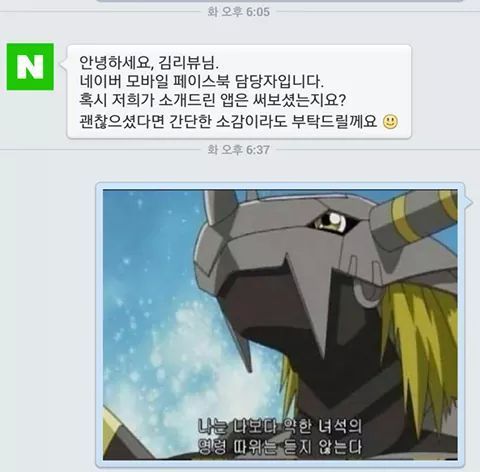Tap the incoming bubble tail near Naver avatar
Image resolution: width=480 pixels, height=472 pixels.
pyautogui.click(x=64, y=63)
